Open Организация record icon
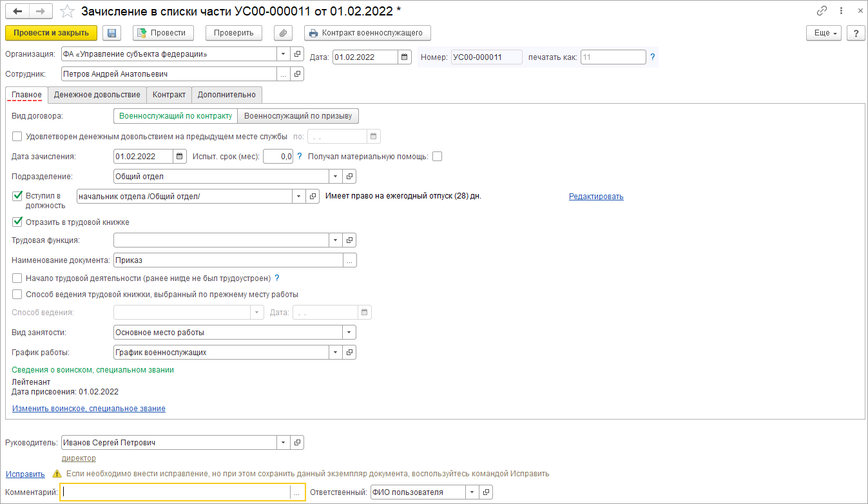The height and width of the screenshot is (504, 868). [x=297, y=54]
